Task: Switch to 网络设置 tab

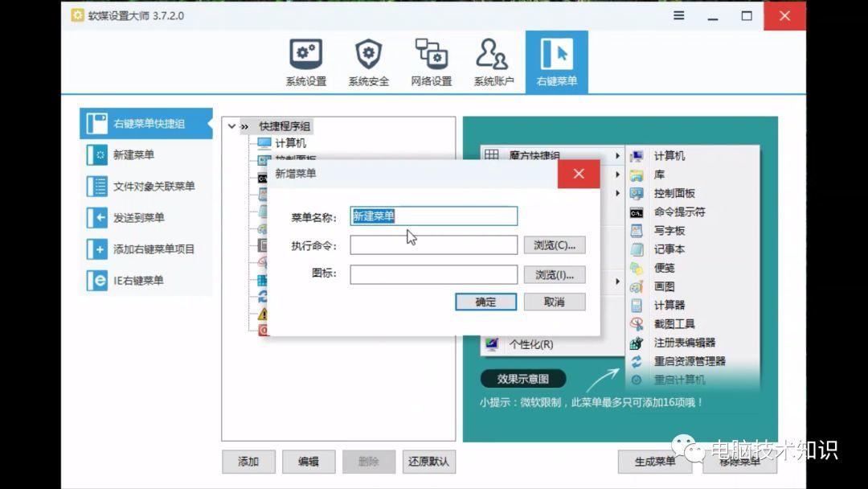Action: tap(432, 62)
